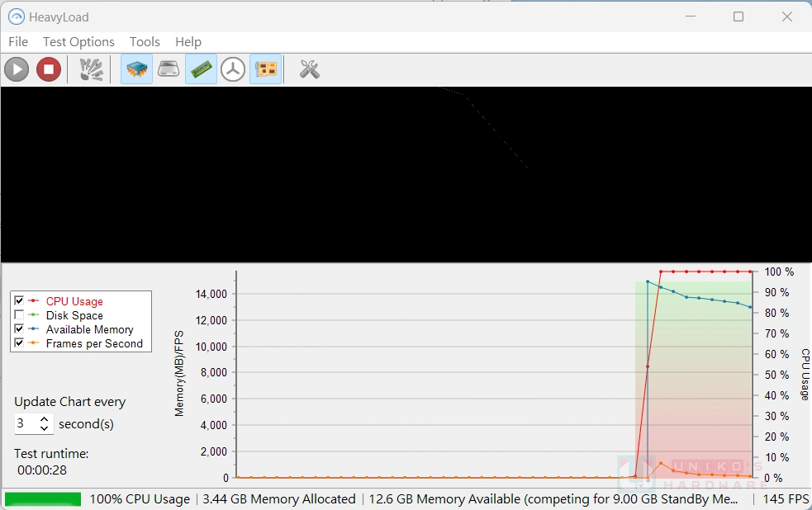812x510 pixels.
Task: Click the '145 FPS' status entry
Action: pos(786,499)
